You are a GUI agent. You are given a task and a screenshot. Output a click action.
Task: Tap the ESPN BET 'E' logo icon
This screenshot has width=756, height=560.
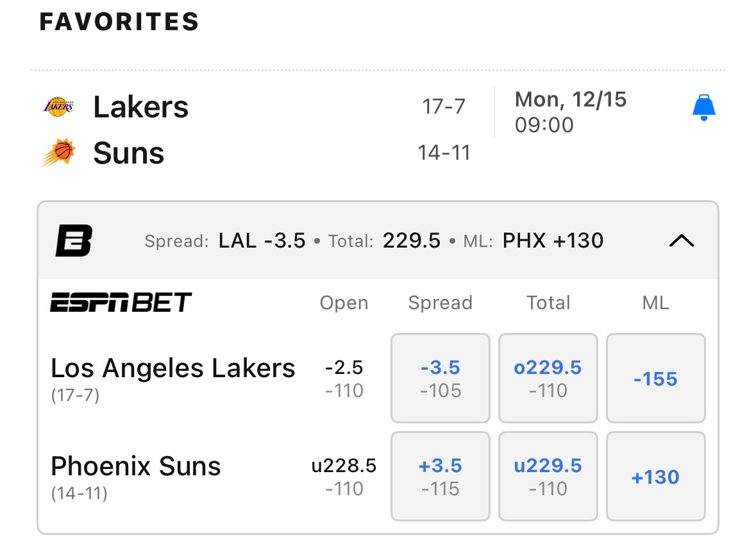tap(74, 241)
